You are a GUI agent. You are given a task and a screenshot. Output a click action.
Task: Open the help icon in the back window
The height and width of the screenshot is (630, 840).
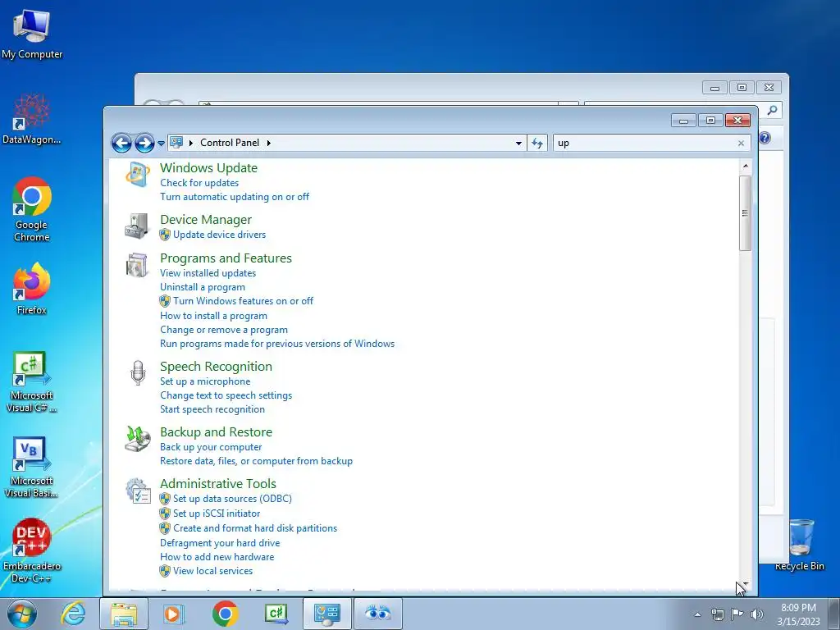click(765, 138)
